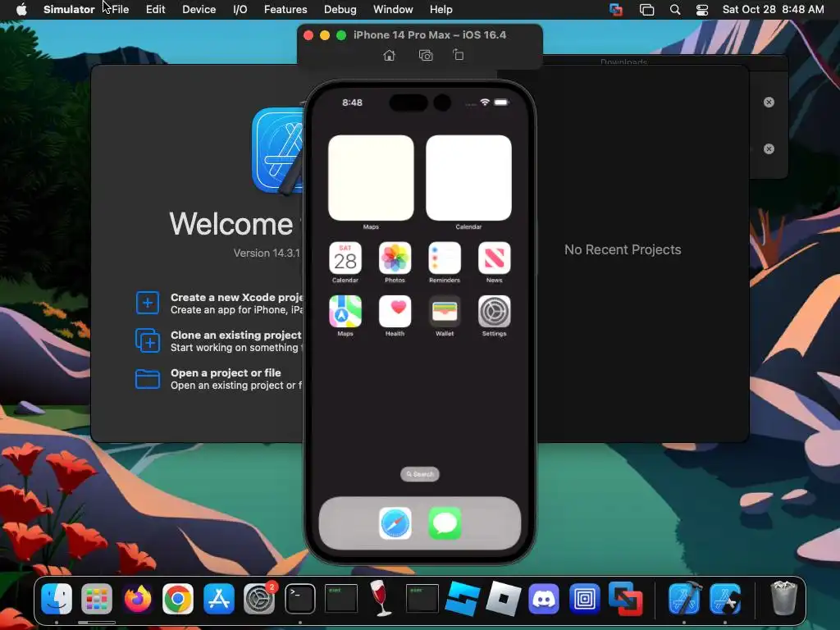
Task: Click the screen sharing icon in menu bar
Action: (x=616, y=10)
